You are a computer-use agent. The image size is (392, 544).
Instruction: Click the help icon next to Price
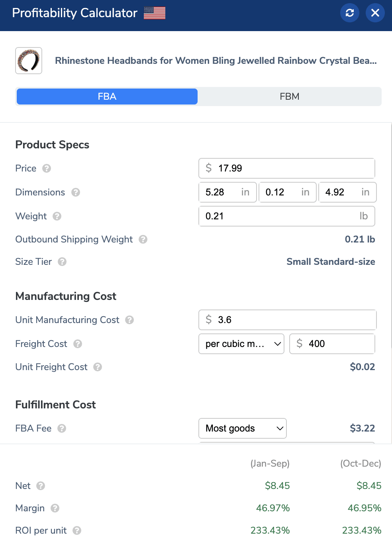(x=47, y=168)
